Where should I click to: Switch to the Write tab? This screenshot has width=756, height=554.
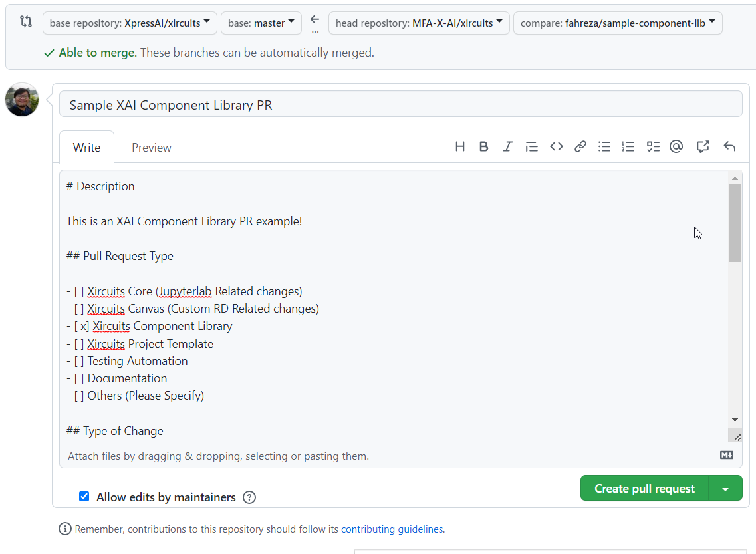click(x=87, y=148)
